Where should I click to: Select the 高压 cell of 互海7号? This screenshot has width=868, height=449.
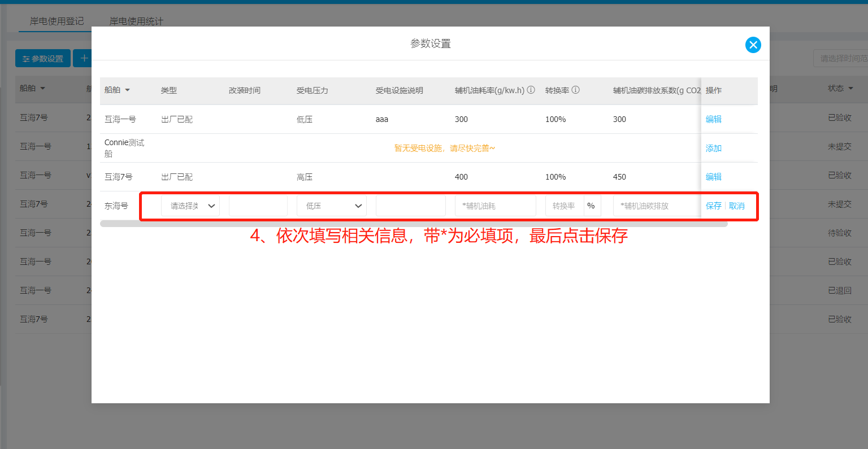click(x=305, y=177)
